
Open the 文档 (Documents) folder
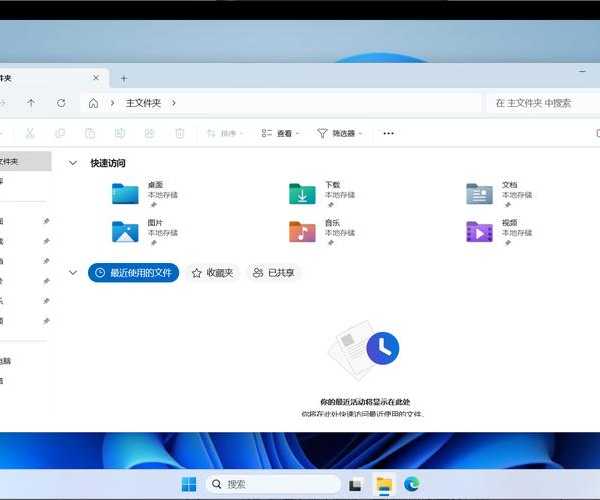(x=479, y=193)
